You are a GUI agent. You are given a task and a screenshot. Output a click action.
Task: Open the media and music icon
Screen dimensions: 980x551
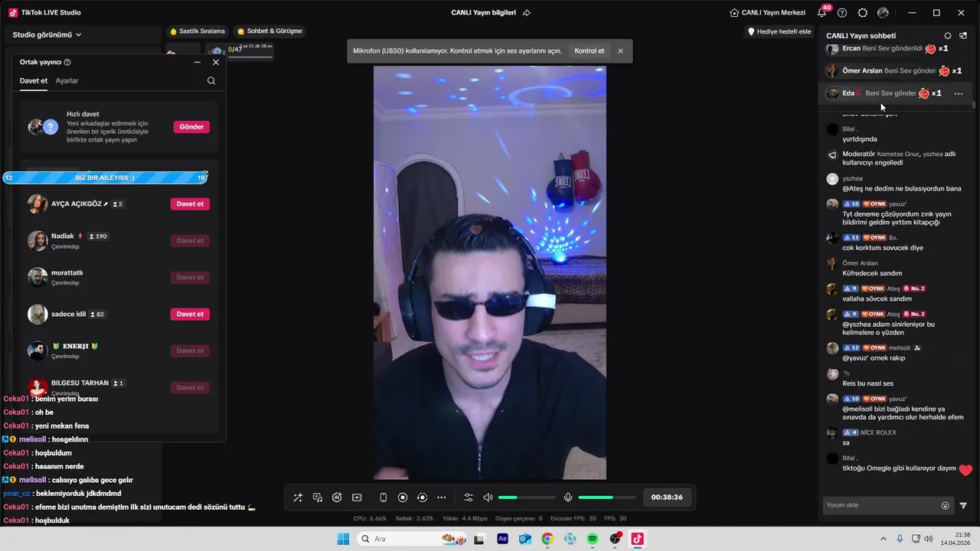pos(318,497)
